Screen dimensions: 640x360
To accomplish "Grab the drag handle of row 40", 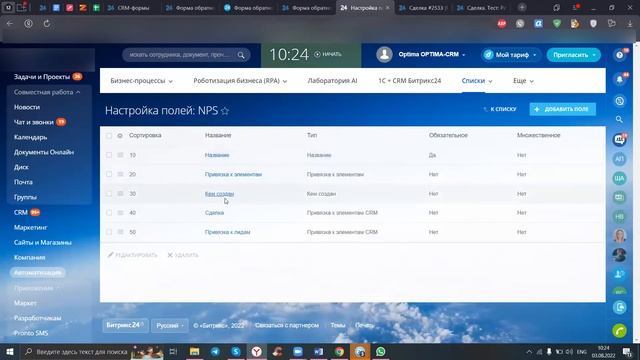I will (x=120, y=213).
